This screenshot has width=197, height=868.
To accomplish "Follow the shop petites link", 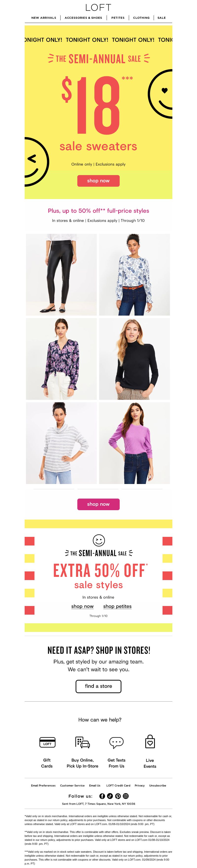I will click(117, 606).
